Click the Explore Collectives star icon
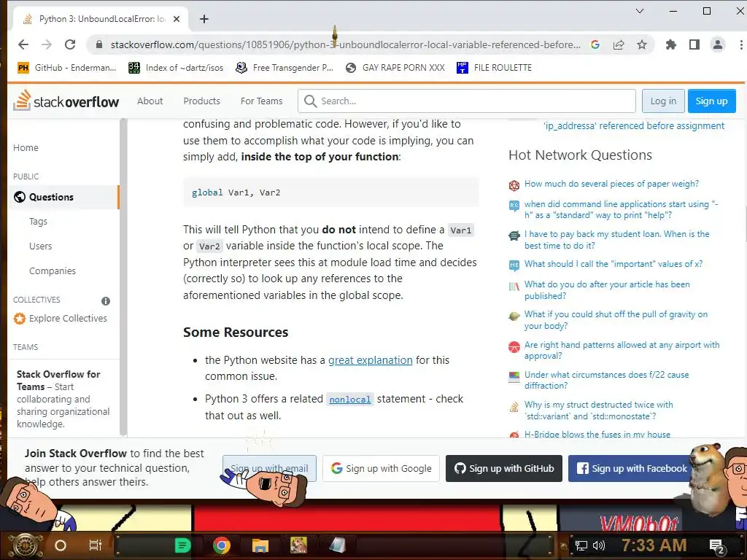Screen dimensions: 747x560 [x=20, y=319]
